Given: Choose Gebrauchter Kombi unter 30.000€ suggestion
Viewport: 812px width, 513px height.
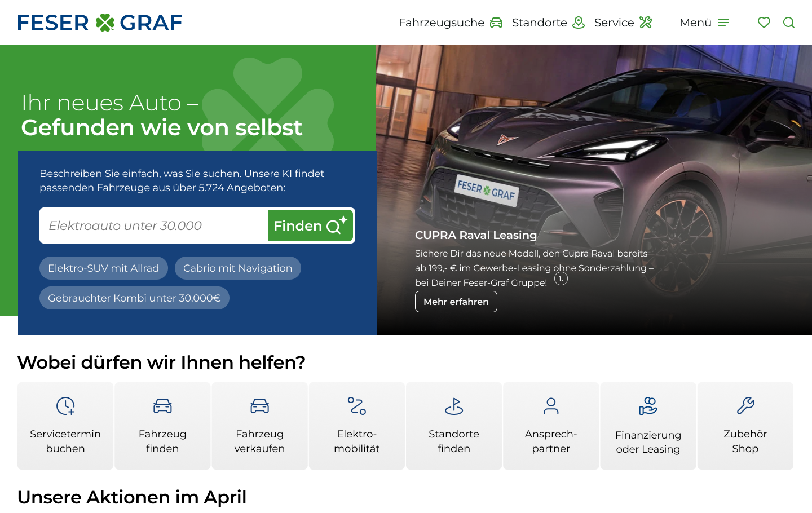Looking at the screenshot, I should click(x=134, y=298).
